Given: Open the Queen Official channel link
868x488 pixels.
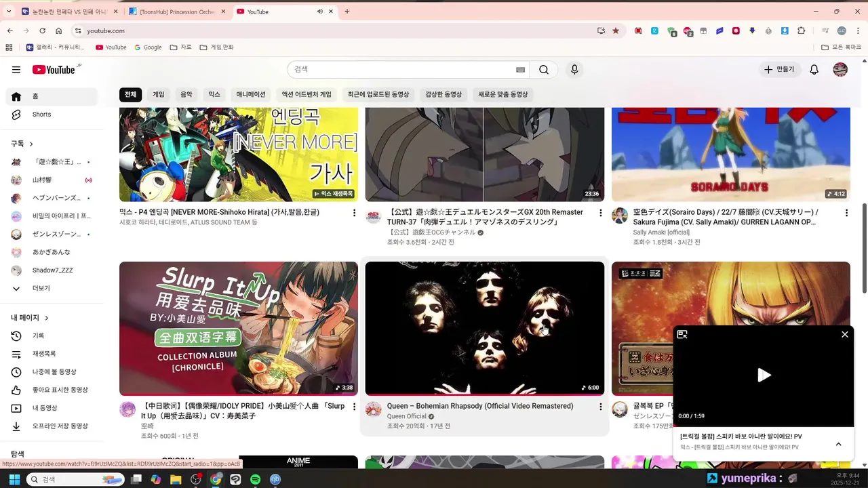Looking at the screenshot, I should click(x=407, y=416).
